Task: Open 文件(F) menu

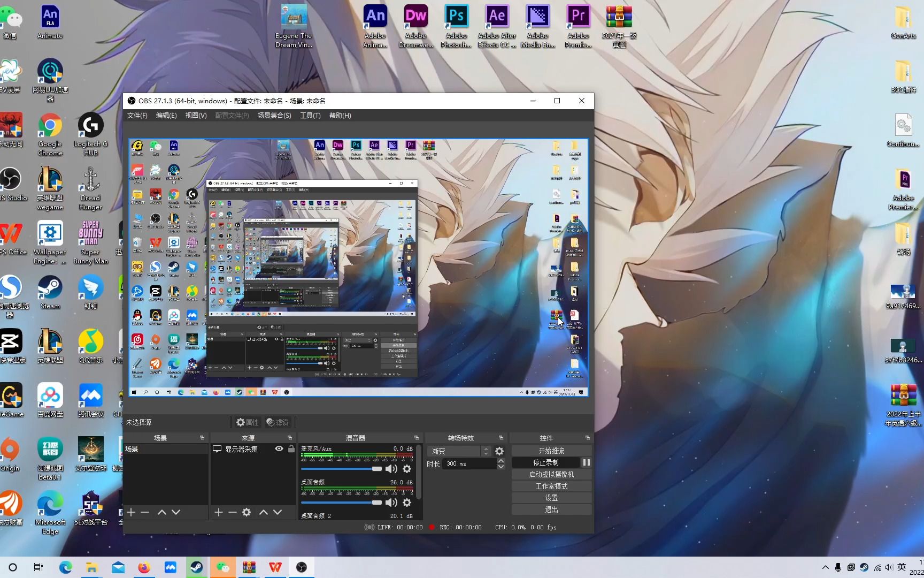Action: coord(137,116)
